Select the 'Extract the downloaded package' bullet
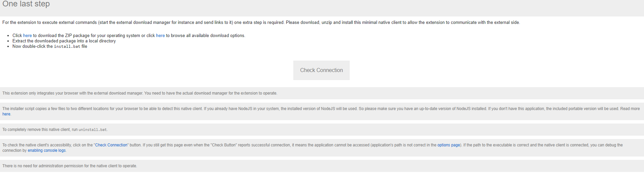Image resolution: width=644 pixels, height=173 pixels. click(64, 41)
